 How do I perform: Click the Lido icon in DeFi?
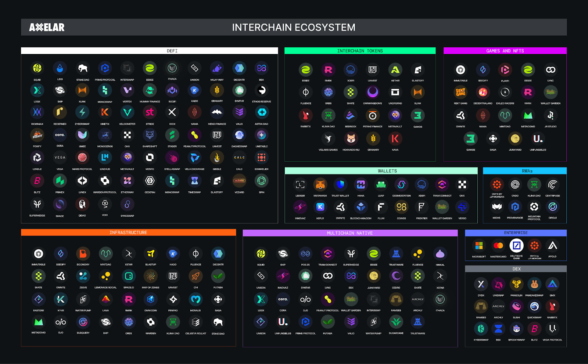(60, 68)
